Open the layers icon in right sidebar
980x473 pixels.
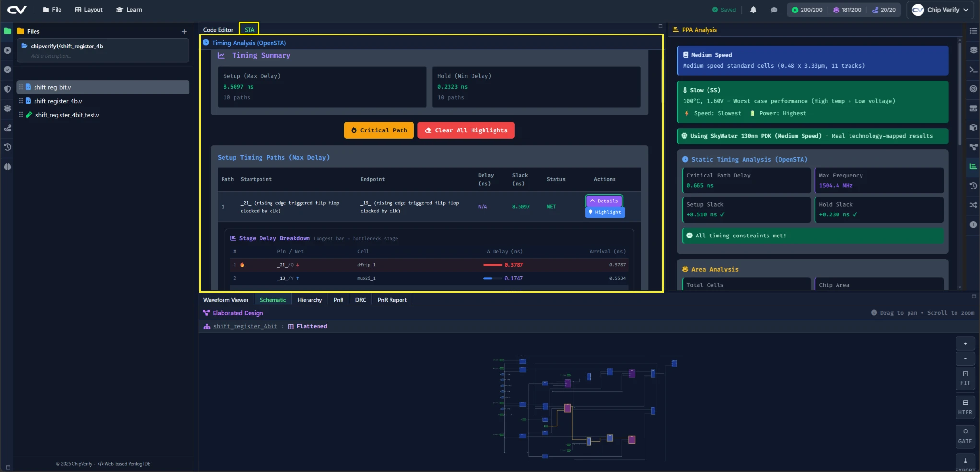point(973,50)
